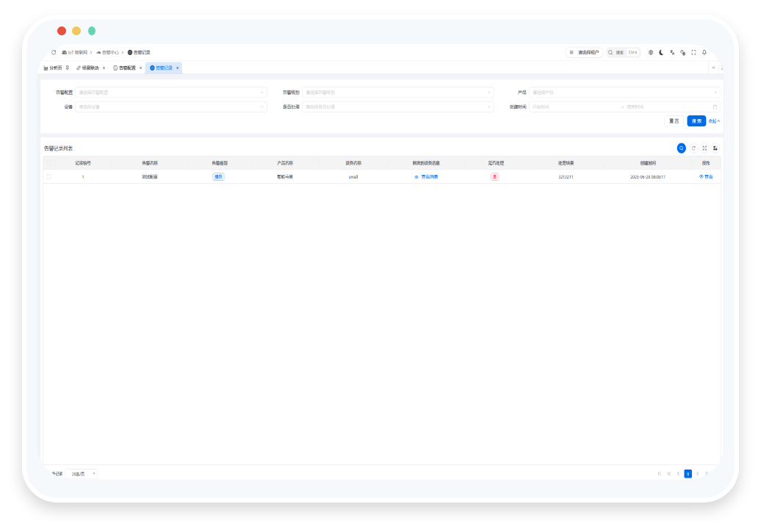Screen dimensions: 761x532
Task: Click the 重置 reset button
Action: (674, 121)
